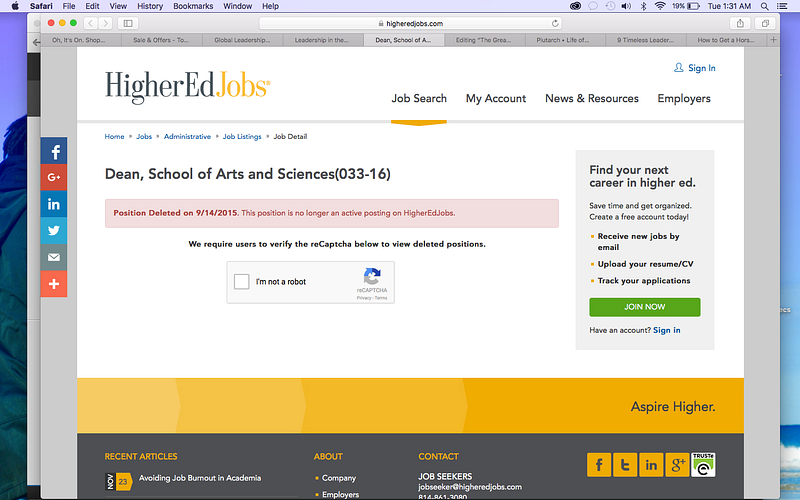Open Notification Center
The height and width of the screenshot is (500, 800).
[782, 6]
